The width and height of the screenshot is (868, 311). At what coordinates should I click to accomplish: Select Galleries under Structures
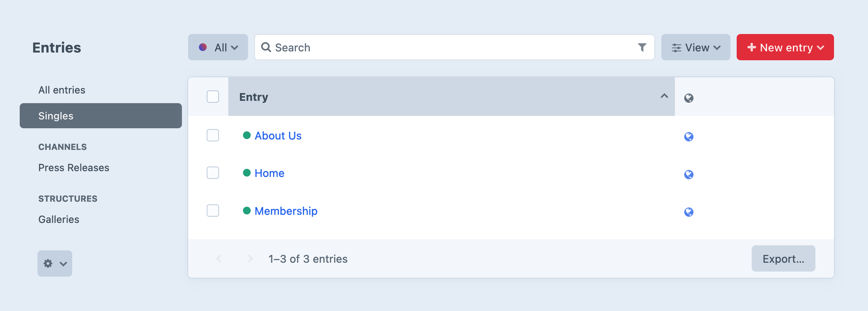(x=58, y=219)
